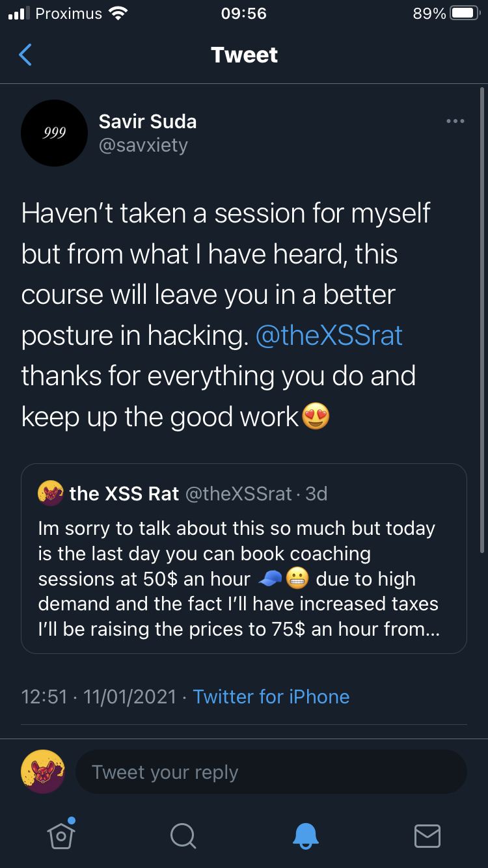Open Savir Suda's profile picture
The width and height of the screenshot is (488, 868).
[55, 133]
